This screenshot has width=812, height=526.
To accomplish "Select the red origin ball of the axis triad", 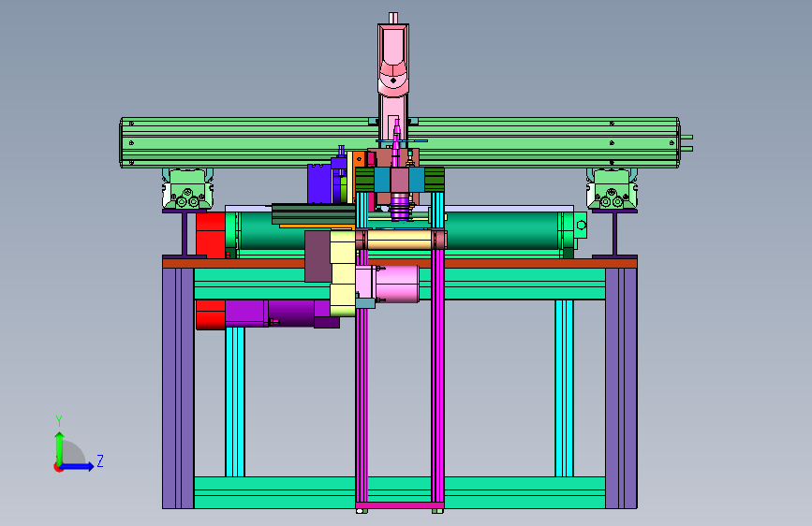I will click(x=58, y=467).
